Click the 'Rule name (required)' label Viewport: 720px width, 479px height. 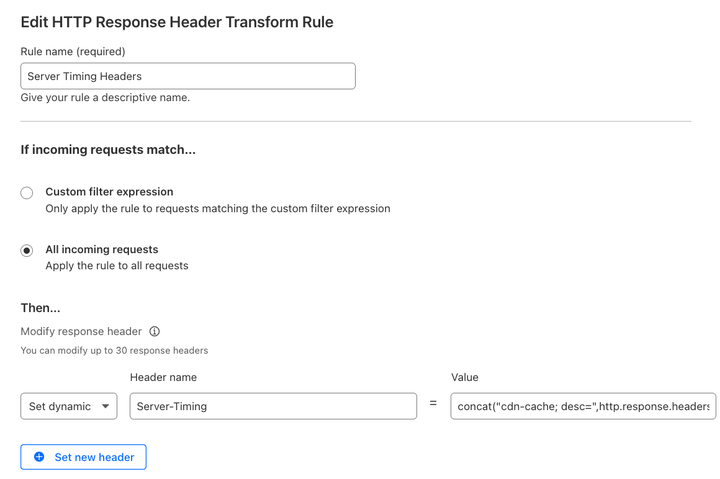point(73,51)
